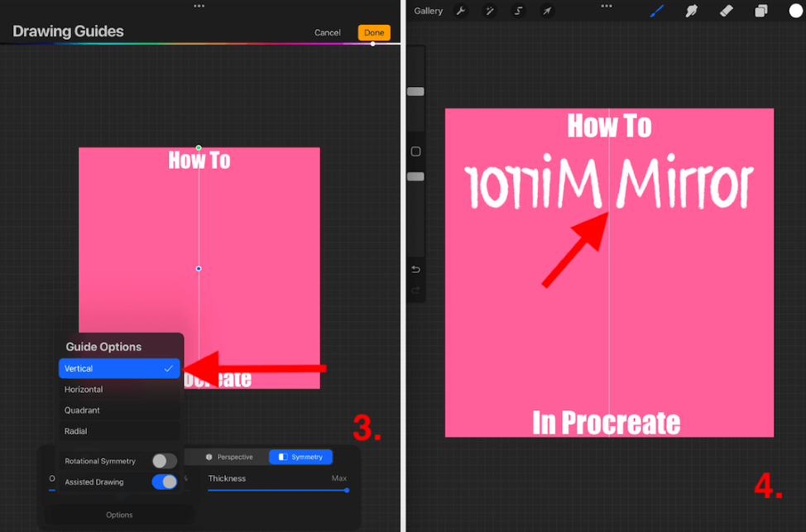
Task: Click the Thickness label
Action: (x=227, y=478)
